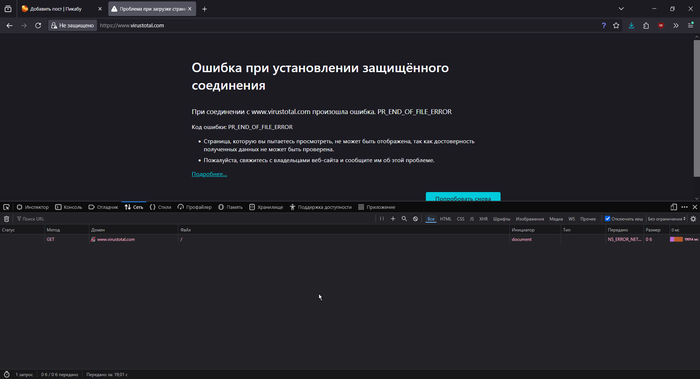
Task: Show more toolbar items via double chevron
Action: pos(676,25)
